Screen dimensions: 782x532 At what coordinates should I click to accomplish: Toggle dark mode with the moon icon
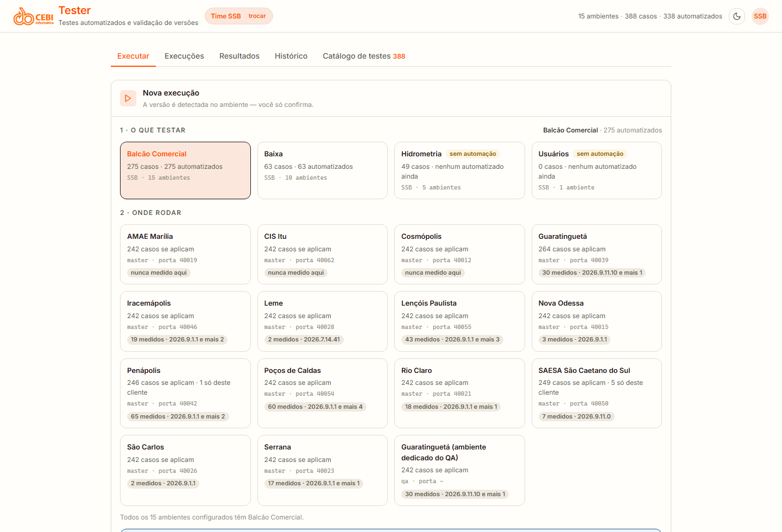pyautogui.click(x=737, y=16)
